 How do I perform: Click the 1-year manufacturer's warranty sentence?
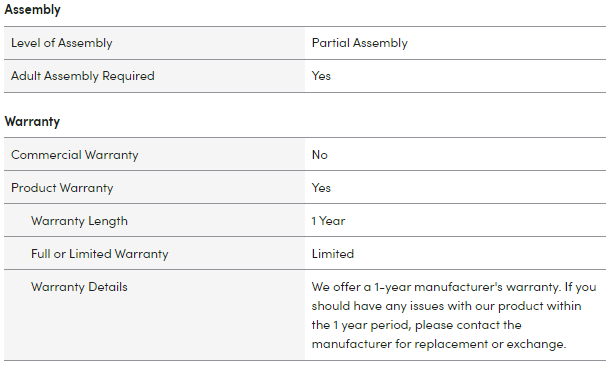click(436, 287)
